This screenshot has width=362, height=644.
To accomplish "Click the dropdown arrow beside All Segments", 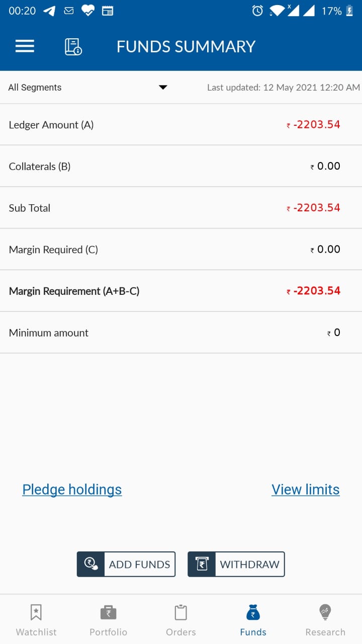I will click(163, 88).
